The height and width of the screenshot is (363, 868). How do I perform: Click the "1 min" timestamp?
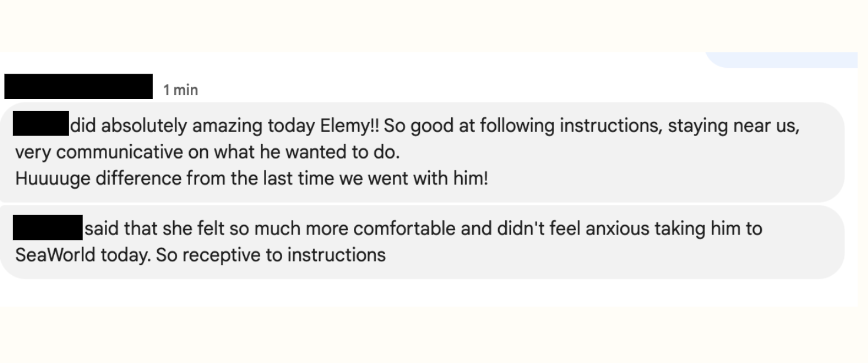point(181,90)
